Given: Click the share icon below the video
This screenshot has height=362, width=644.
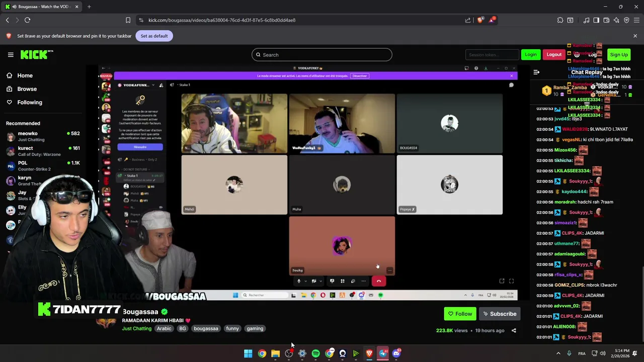Looking at the screenshot, I should [514, 330].
